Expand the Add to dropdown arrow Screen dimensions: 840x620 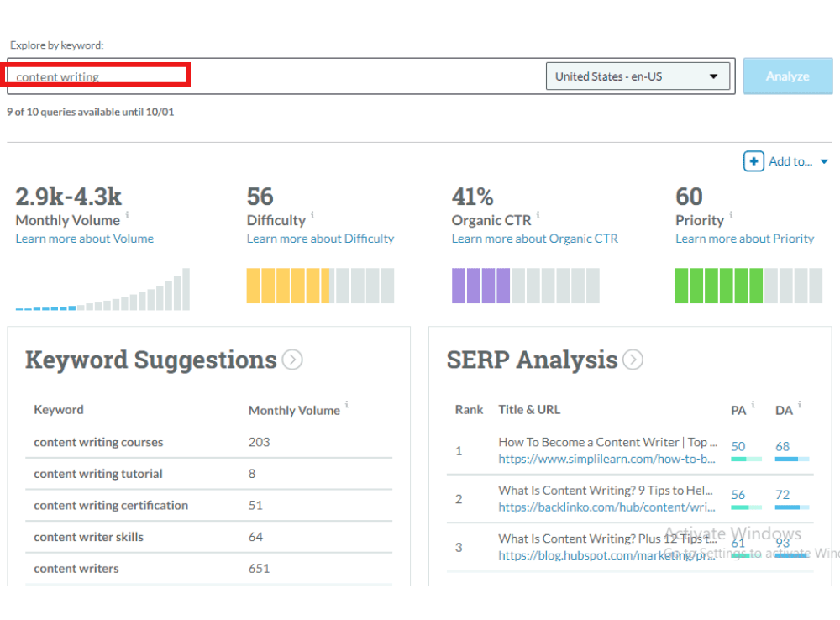[824, 162]
